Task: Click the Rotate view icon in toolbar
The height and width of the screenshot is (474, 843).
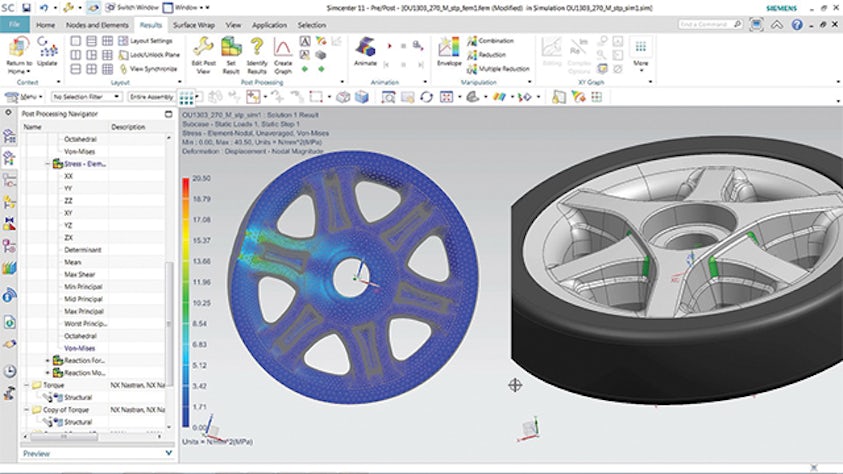Action: tap(426, 97)
